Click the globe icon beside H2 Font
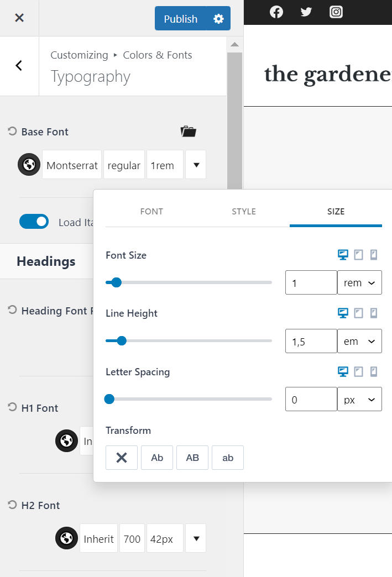 (x=66, y=538)
